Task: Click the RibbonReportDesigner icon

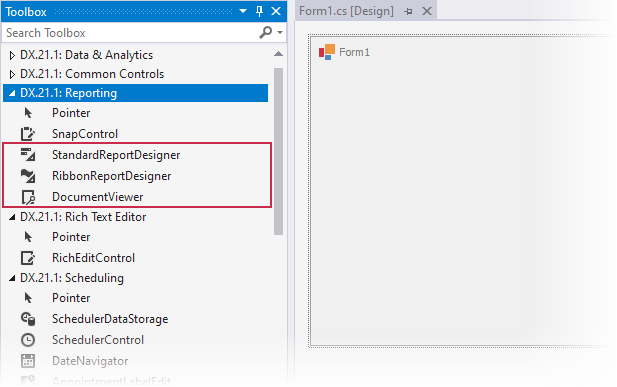Action: [x=28, y=176]
